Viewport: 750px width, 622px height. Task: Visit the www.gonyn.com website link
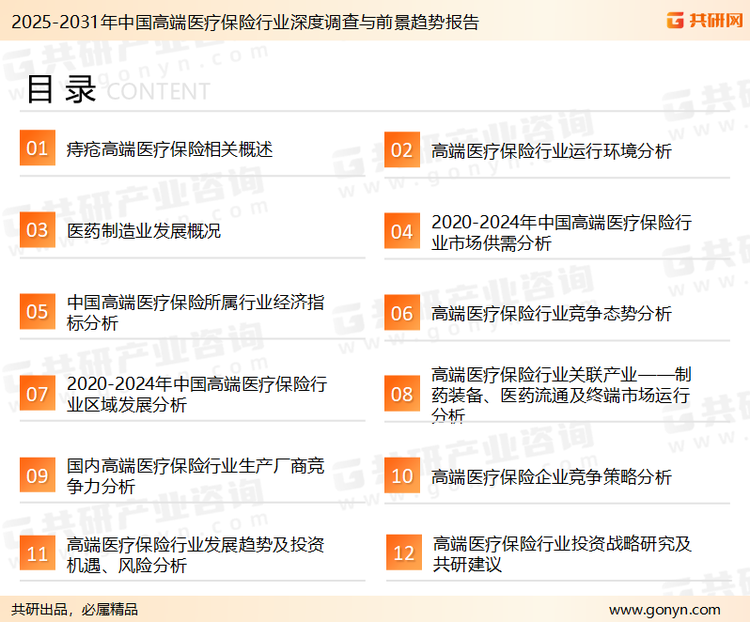pos(664,609)
